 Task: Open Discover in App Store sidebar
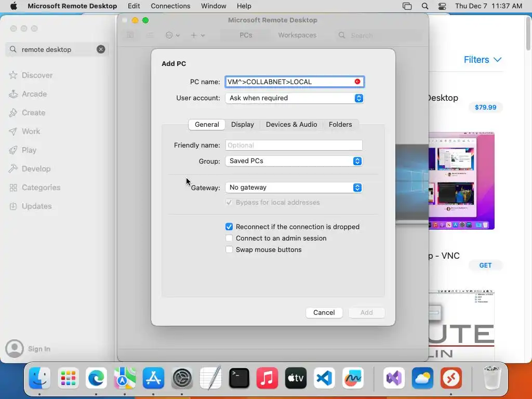(x=37, y=75)
